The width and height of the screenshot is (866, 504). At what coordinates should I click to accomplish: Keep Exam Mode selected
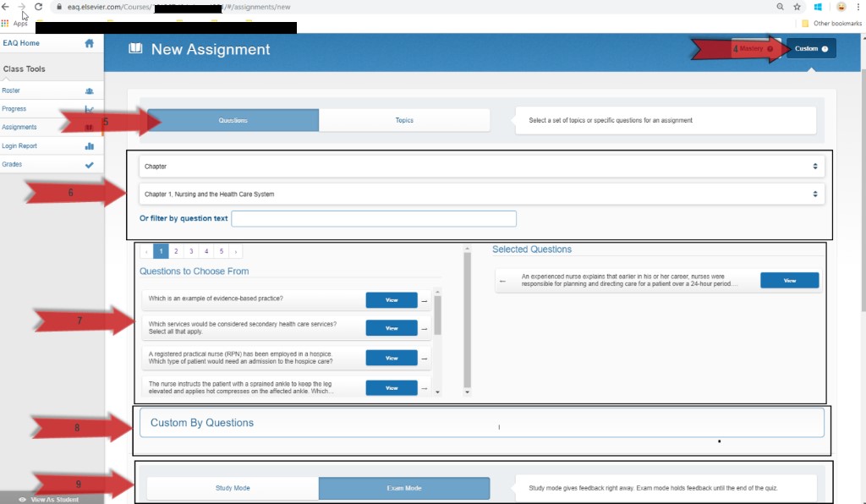pos(403,488)
